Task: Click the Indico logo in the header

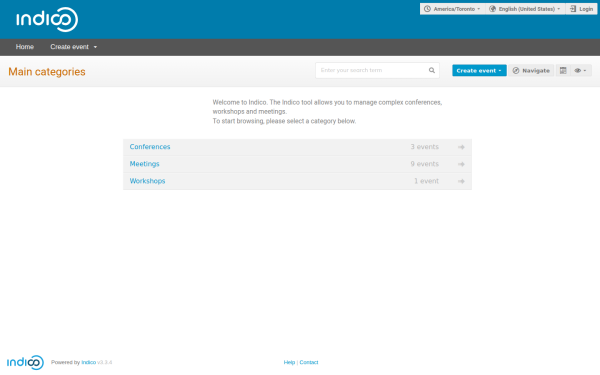Action: coord(47,20)
